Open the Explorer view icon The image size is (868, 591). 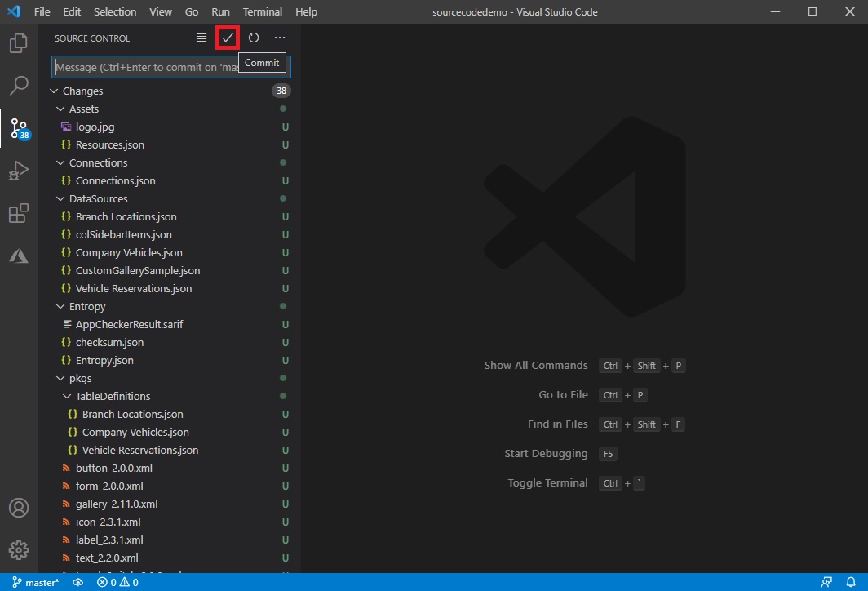coord(18,42)
